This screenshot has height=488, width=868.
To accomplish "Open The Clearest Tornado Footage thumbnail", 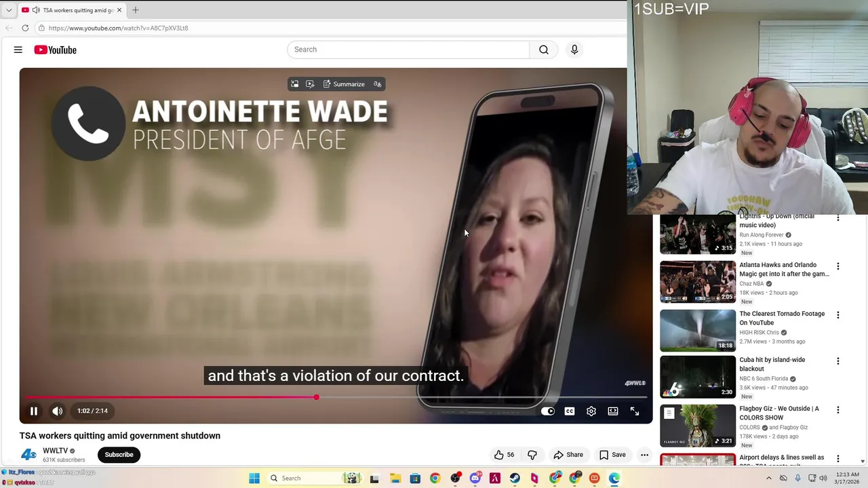I will [x=698, y=330].
